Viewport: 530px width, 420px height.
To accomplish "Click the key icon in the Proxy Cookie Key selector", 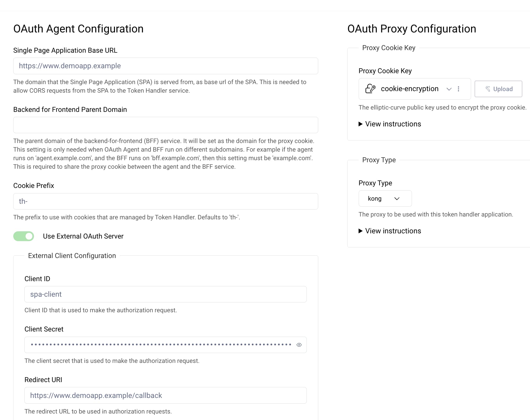I will [370, 89].
